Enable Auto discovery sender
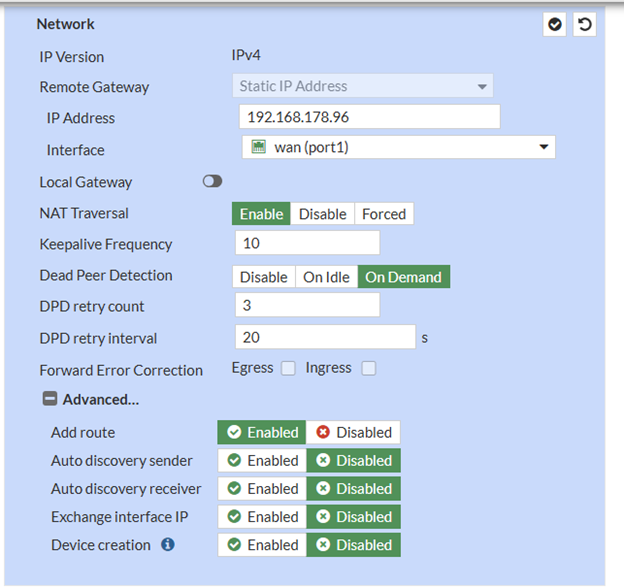The width and height of the screenshot is (624, 588). (263, 460)
